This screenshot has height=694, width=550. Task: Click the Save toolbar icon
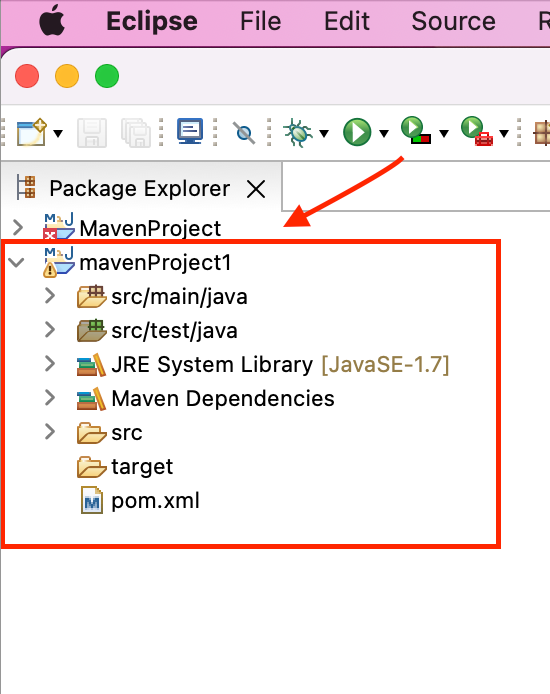[x=92, y=132]
